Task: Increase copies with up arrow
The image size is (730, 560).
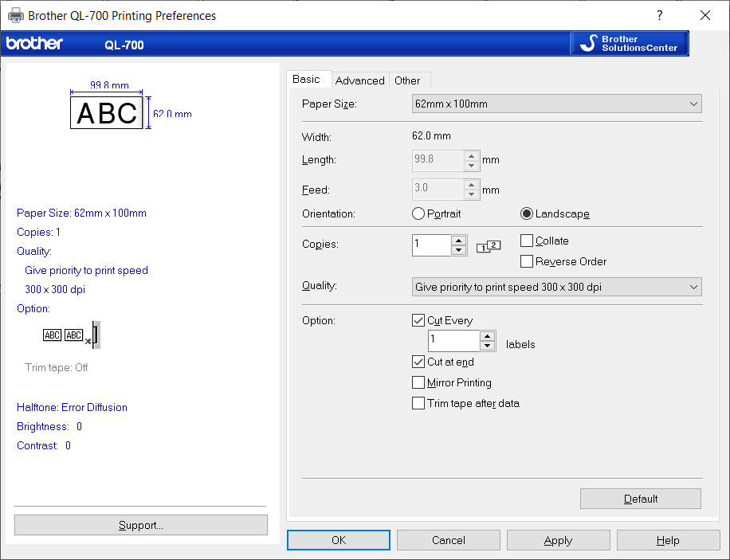Action: pos(458,240)
